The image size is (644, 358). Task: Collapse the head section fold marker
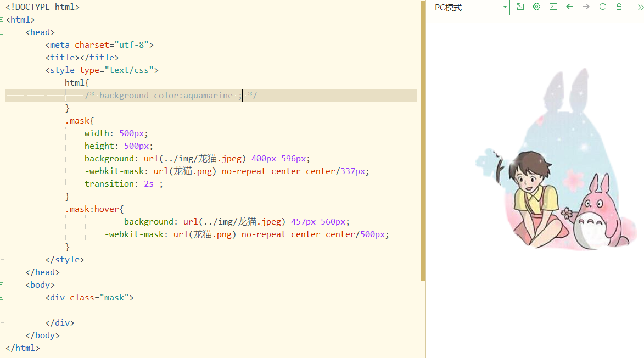[x=2, y=32]
